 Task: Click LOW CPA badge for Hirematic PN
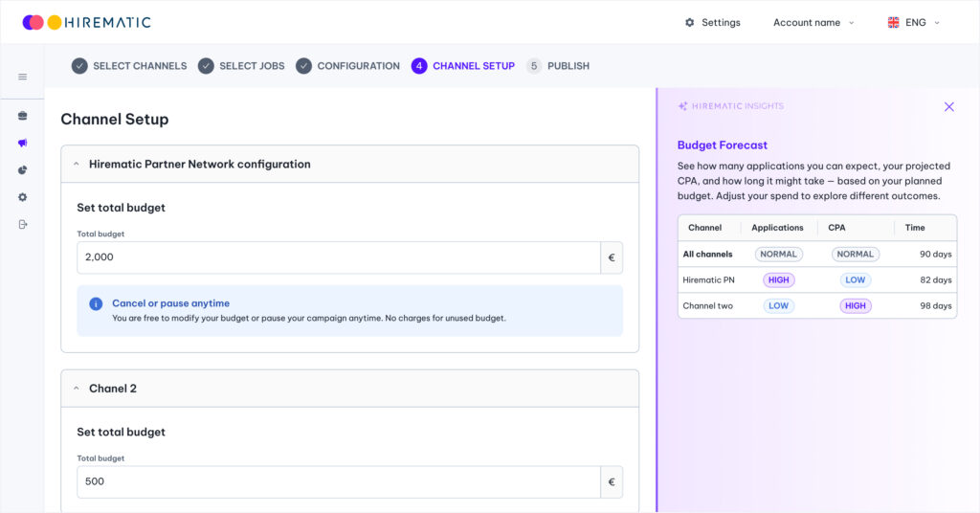coord(855,279)
